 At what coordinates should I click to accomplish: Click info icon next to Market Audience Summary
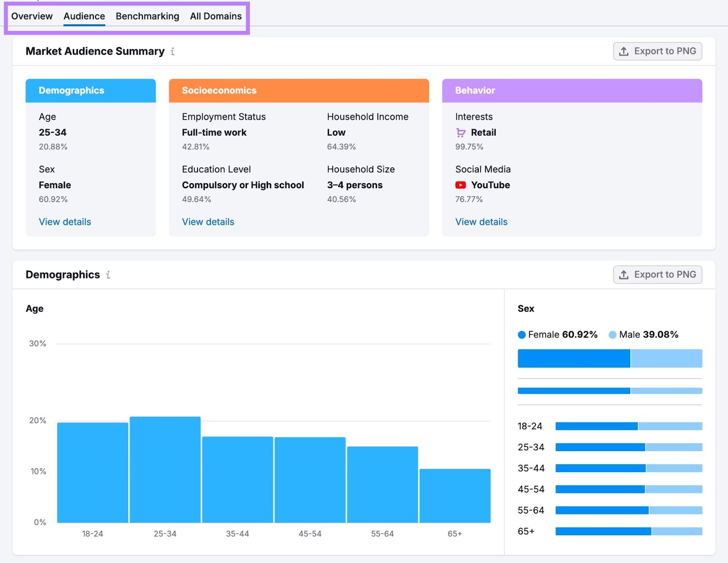(x=172, y=51)
